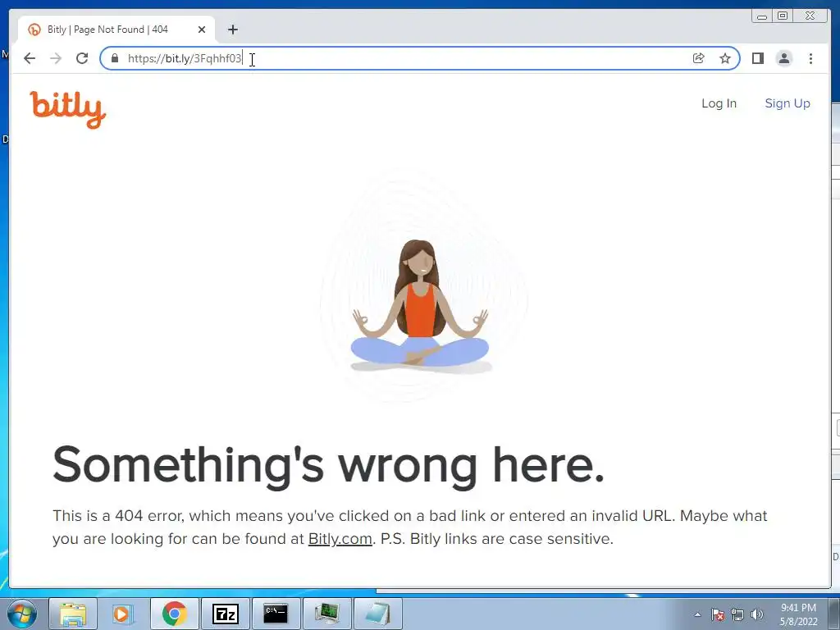Open a new tab with plus button

click(x=232, y=30)
